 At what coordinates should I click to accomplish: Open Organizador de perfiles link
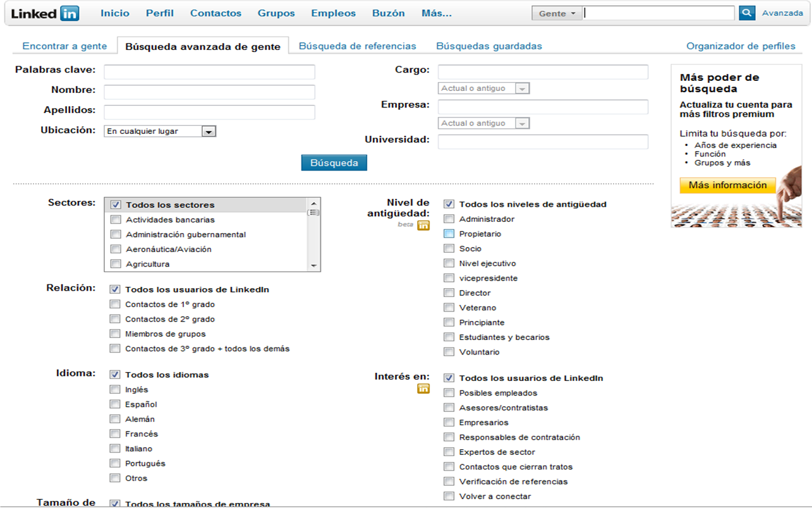click(x=741, y=46)
